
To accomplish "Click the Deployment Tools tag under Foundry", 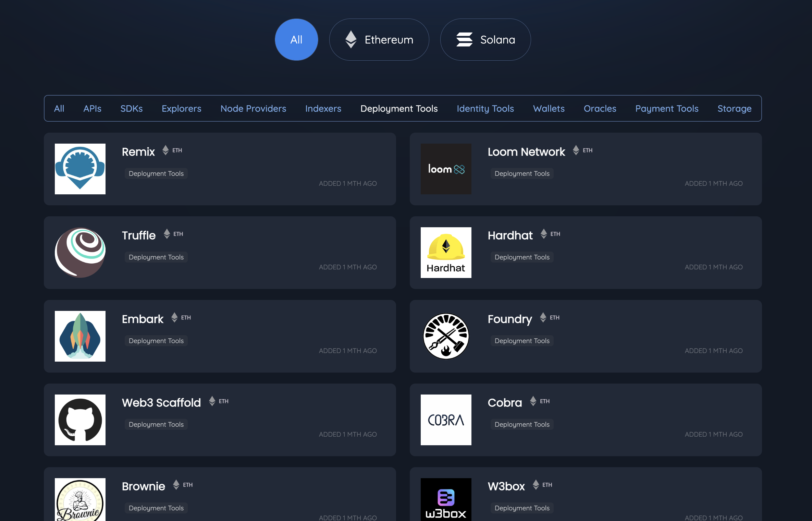I will click(x=522, y=341).
